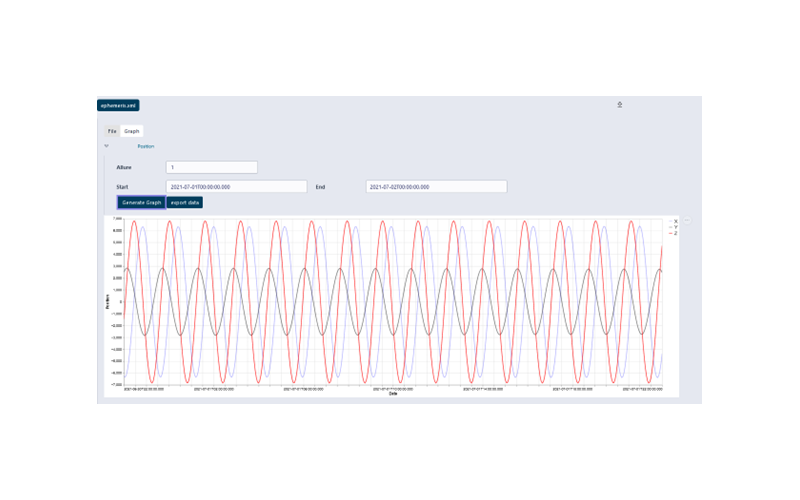800x500 pixels.
Task: Click the Start date field
Action: point(236,186)
